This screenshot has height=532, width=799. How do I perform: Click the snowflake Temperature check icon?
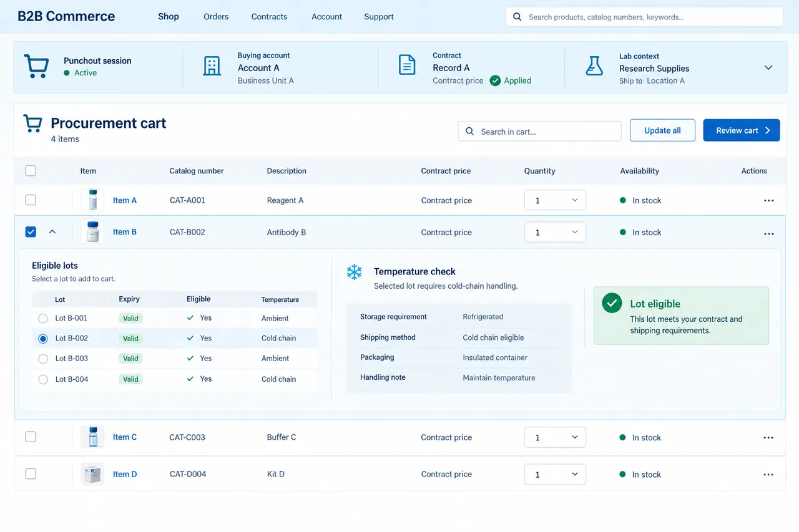pos(355,272)
